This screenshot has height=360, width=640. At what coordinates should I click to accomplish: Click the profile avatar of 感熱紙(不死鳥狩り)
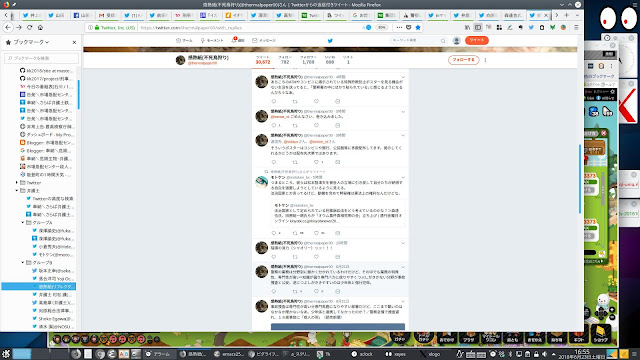180,60
